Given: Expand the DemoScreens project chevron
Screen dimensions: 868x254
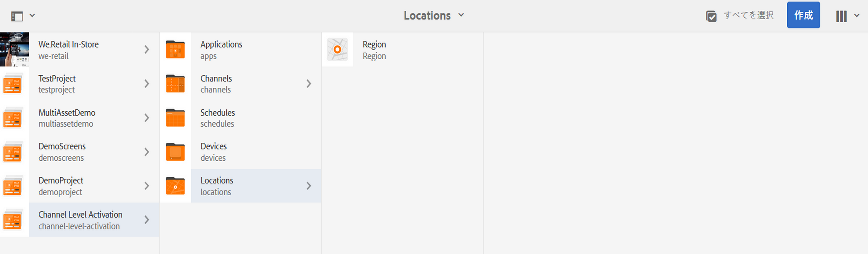Looking at the screenshot, I should [x=146, y=152].
